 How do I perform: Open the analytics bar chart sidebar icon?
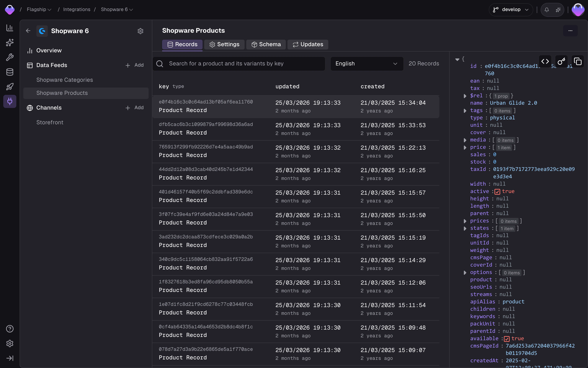pos(10,28)
